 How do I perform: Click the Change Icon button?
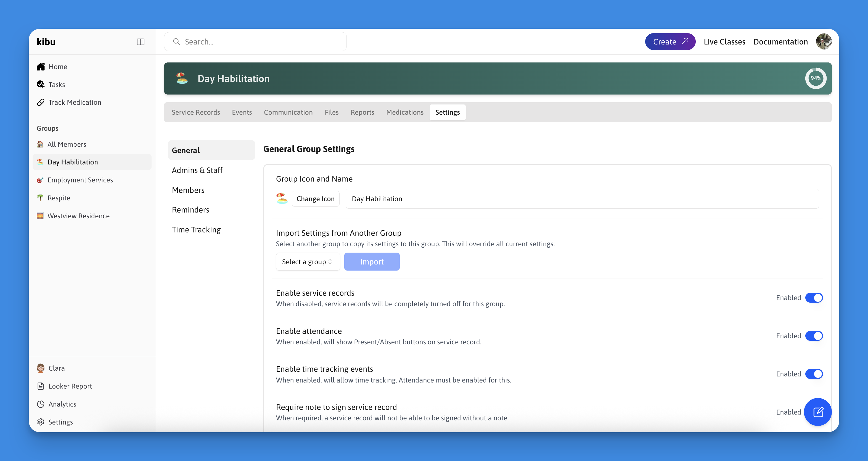click(315, 199)
